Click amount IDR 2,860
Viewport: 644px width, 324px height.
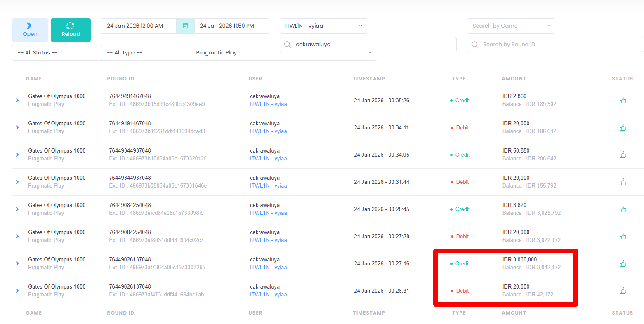[514, 96]
